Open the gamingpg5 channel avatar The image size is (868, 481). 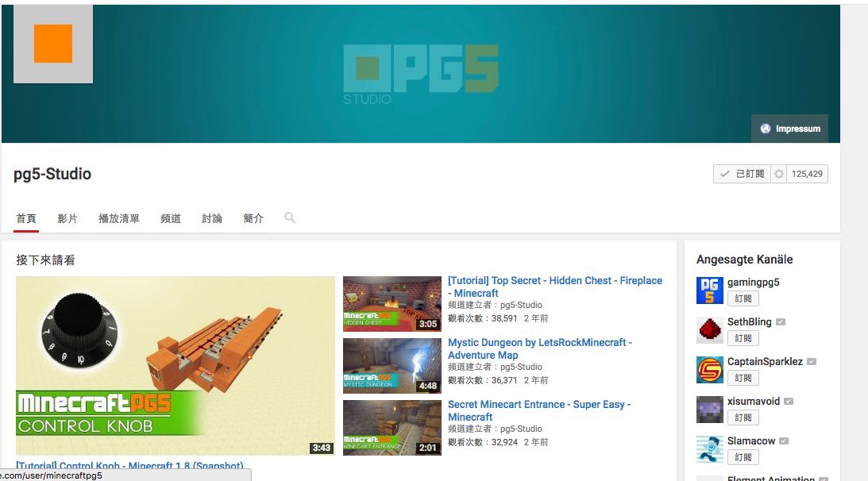coord(710,291)
